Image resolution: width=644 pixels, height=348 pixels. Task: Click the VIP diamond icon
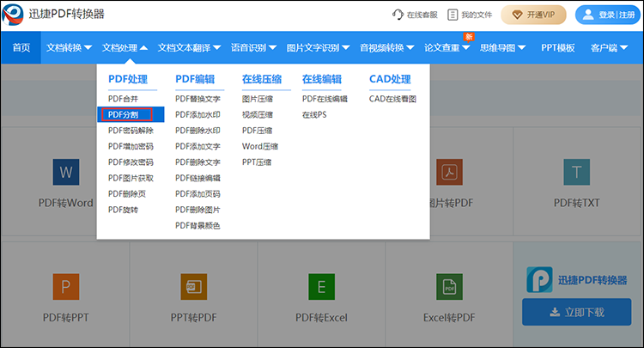click(x=517, y=15)
